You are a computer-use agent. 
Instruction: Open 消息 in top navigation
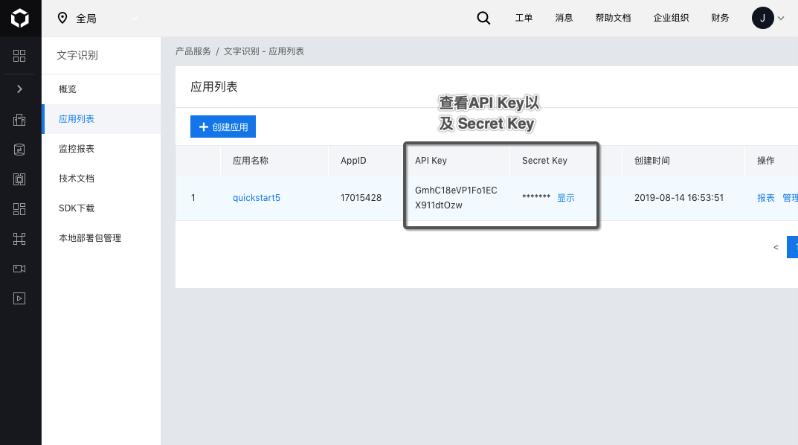pyautogui.click(x=564, y=18)
